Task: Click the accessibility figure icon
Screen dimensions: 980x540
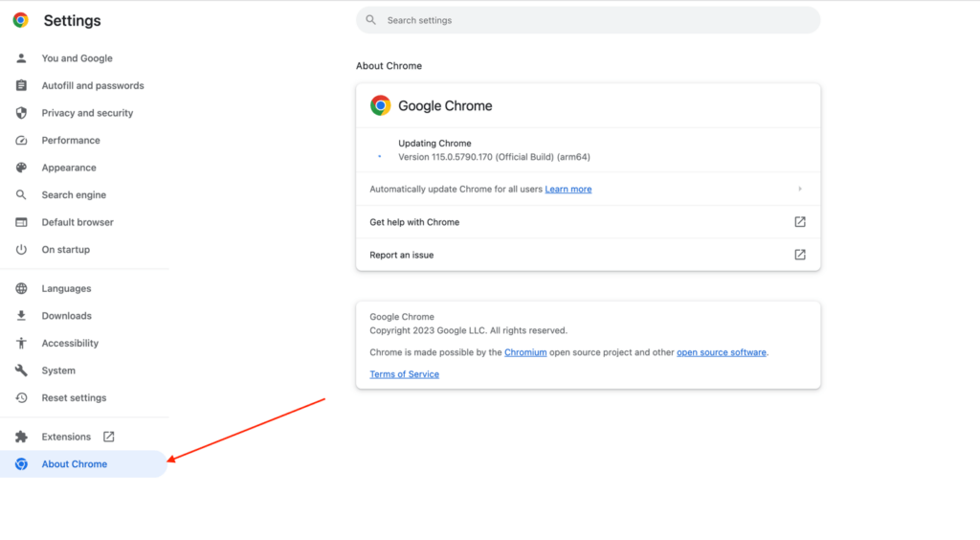Action: (21, 343)
